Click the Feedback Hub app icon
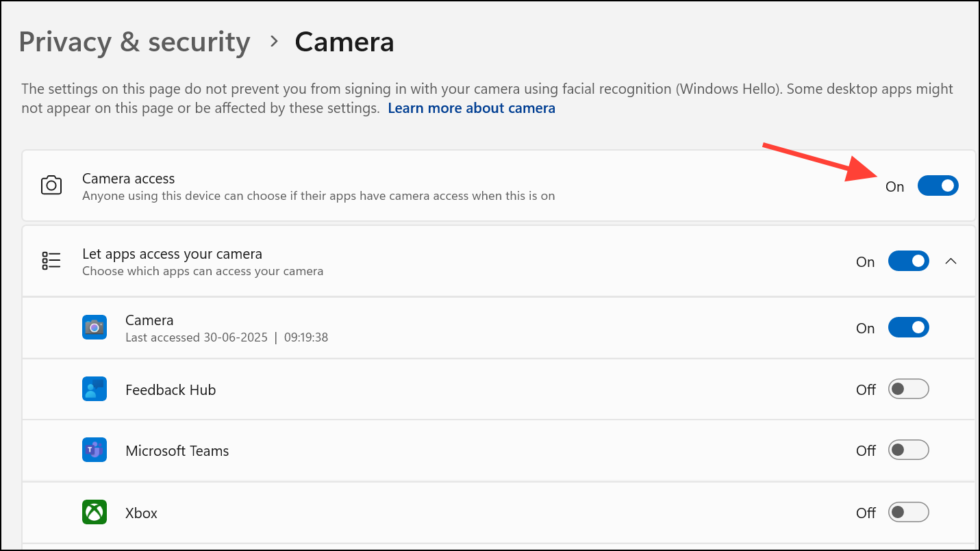 coord(94,389)
